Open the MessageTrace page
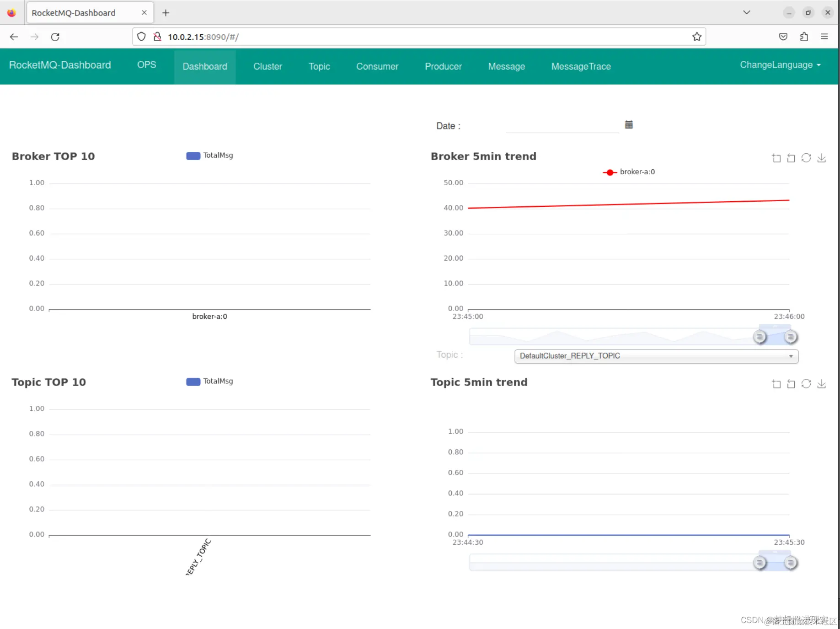840x629 pixels. point(581,66)
